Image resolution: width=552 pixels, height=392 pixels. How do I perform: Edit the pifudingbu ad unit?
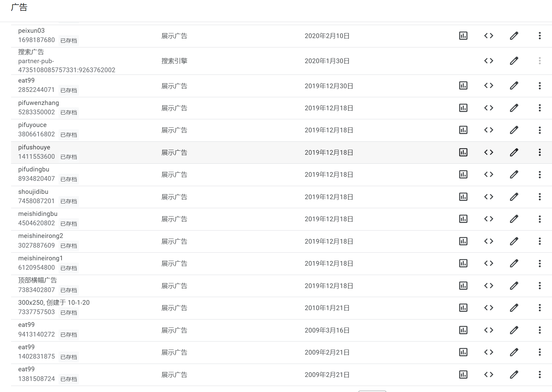[x=514, y=174]
